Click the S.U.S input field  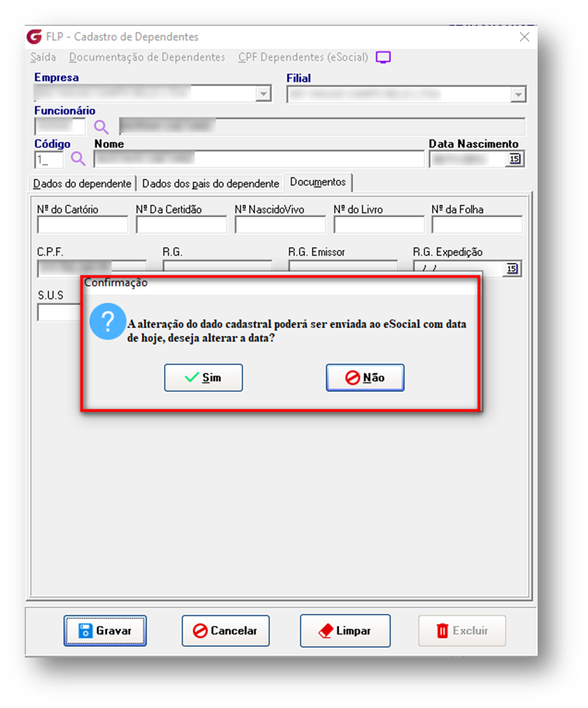59,313
